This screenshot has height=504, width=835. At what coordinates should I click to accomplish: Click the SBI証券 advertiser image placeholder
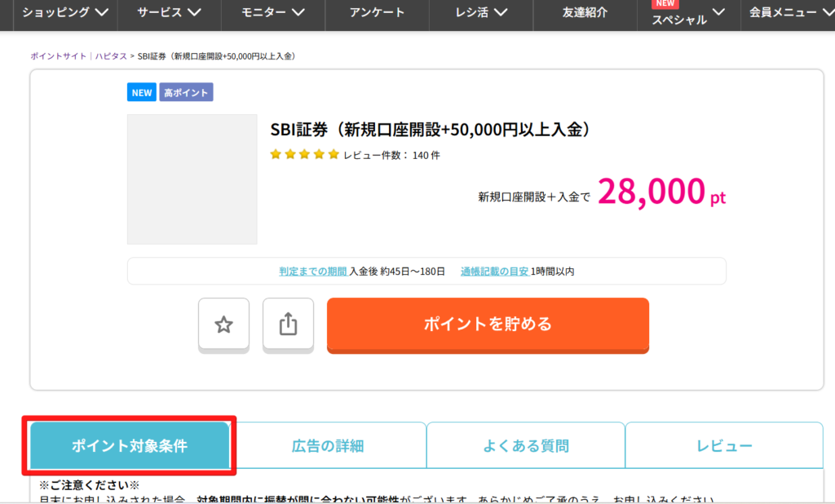pyautogui.click(x=192, y=179)
